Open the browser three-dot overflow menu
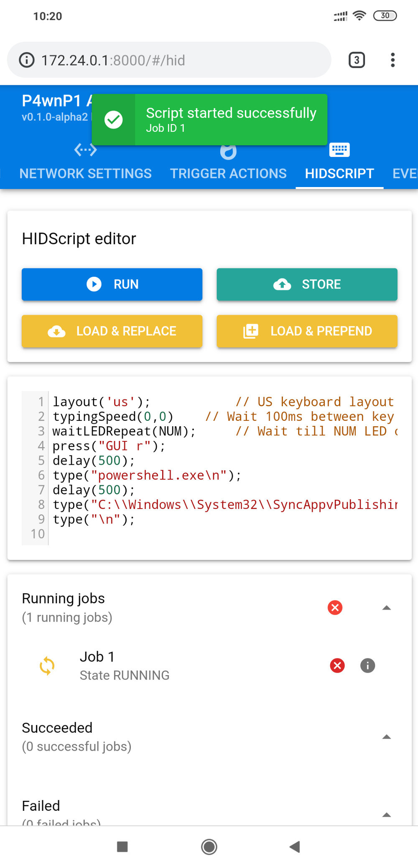The width and height of the screenshot is (418, 868). [393, 60]
